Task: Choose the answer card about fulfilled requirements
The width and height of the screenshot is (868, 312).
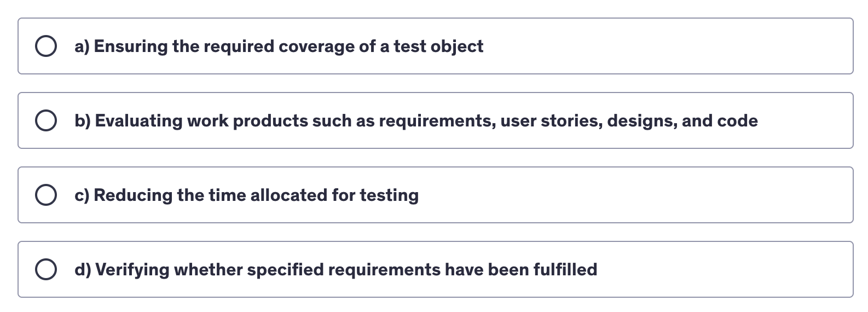Action: point(711,270)
